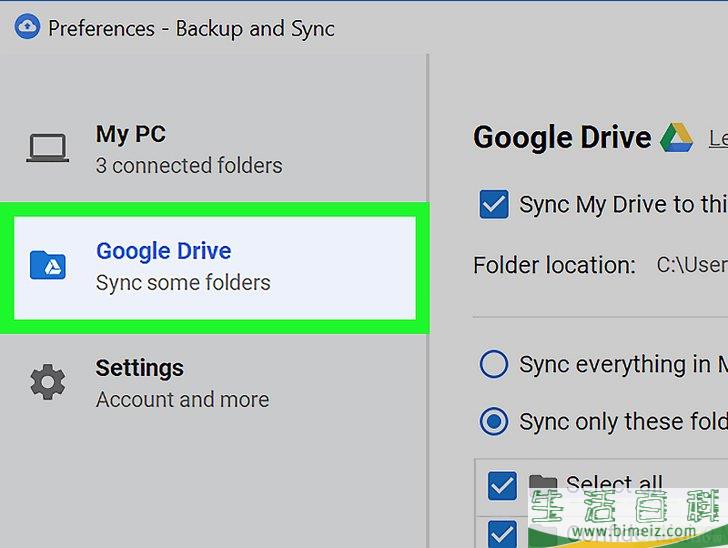
Task: Click the Folder location path C:\Users
Action: (x=692, y=265)
